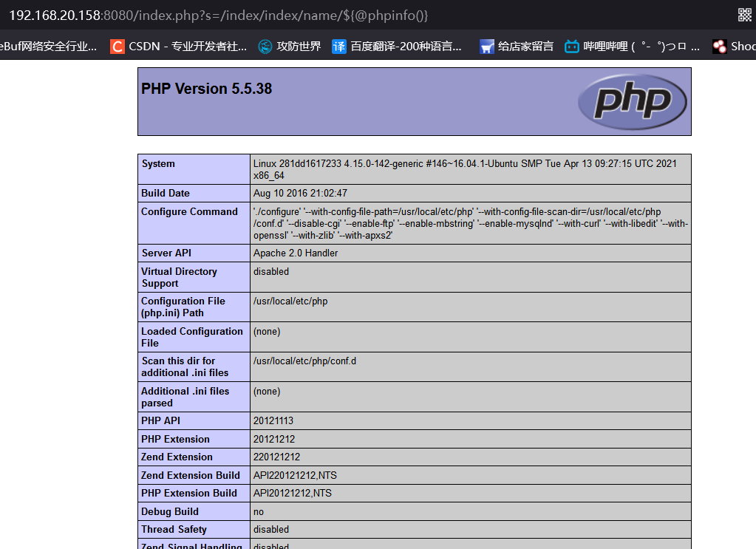Click the API20121212,NTS value

click(x=293, y=493)
